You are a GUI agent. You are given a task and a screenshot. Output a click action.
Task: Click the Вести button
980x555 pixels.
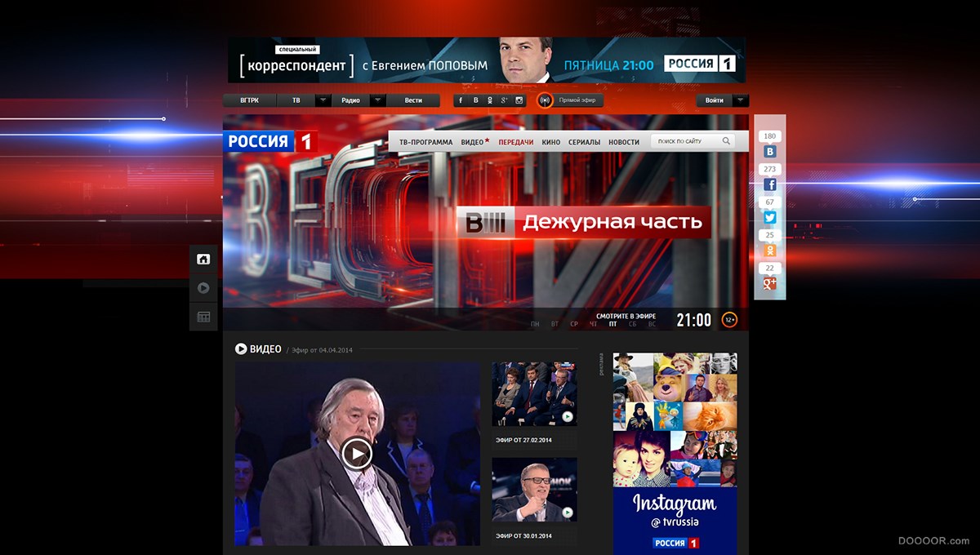(414, 100)
